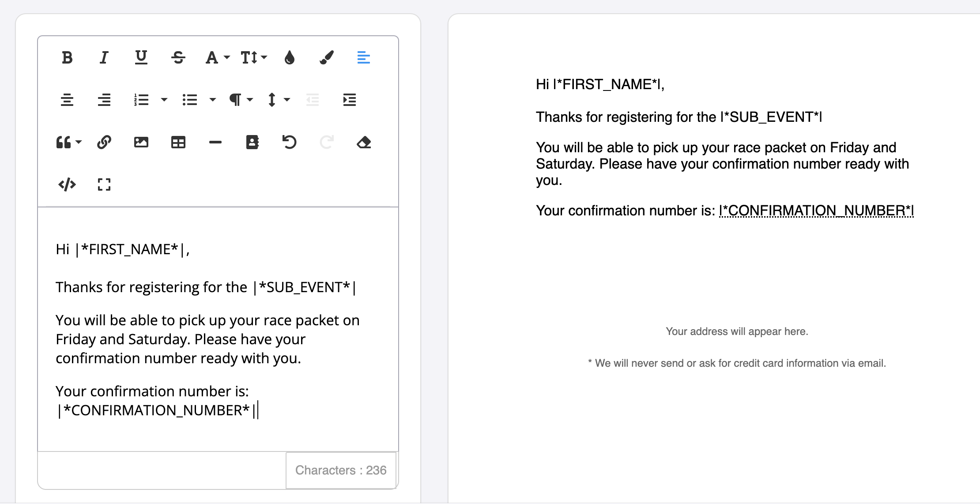Insert a table
The height and width of the screenshot is (504, 980).
point(178,142)
